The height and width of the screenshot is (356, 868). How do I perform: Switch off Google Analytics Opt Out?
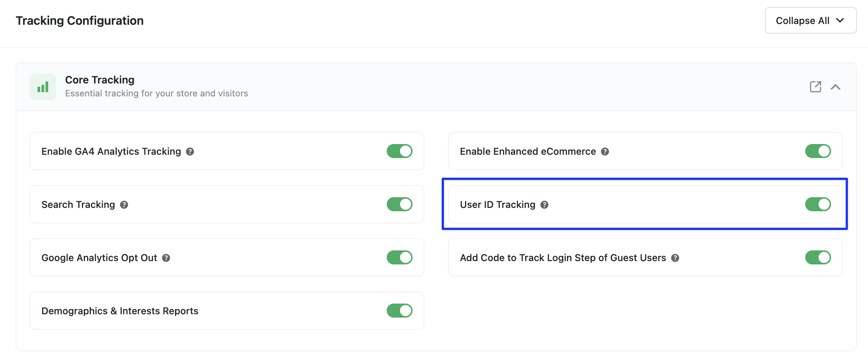[x=400, y=257]
